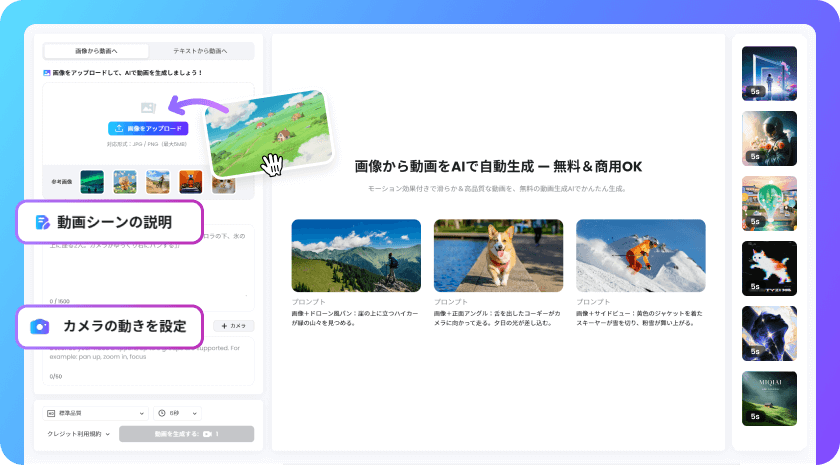The height and width of the screenshot is (465, 840).
Task: Open the 5秒 duration dropdown
Action: 177,413
